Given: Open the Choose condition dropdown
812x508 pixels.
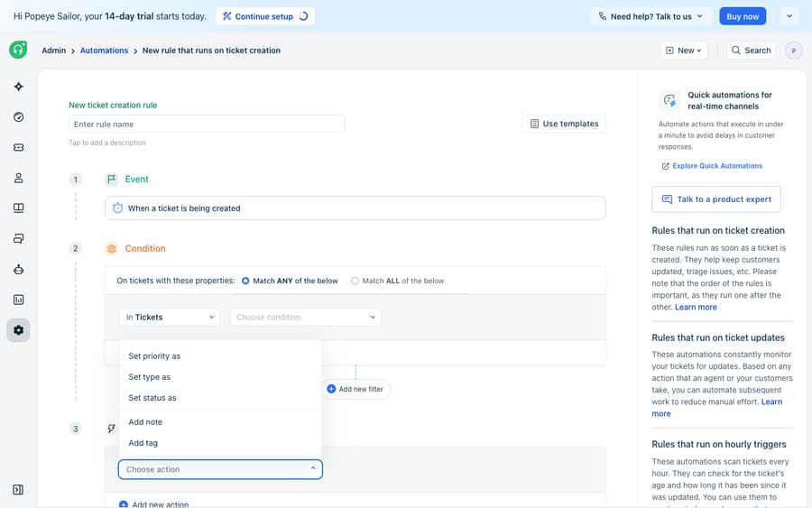Looking at the screenshot, I should click(x=306, y=317).
